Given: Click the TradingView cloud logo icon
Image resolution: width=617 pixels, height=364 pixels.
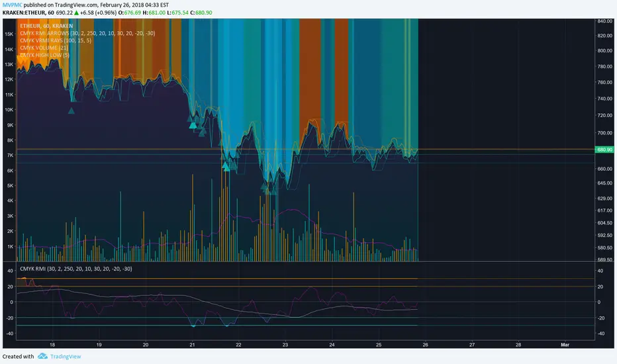Looking at the screenshot, I should (x=43, y=356).
